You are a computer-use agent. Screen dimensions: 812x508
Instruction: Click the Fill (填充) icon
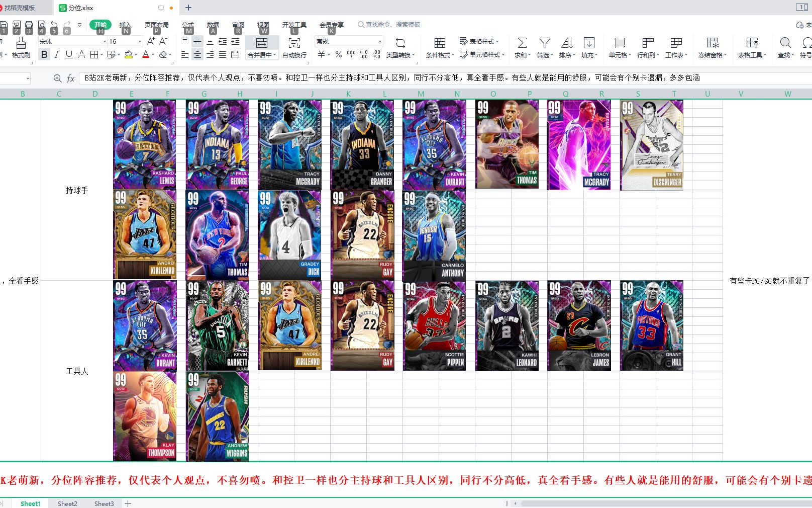[x=589, y=43]
